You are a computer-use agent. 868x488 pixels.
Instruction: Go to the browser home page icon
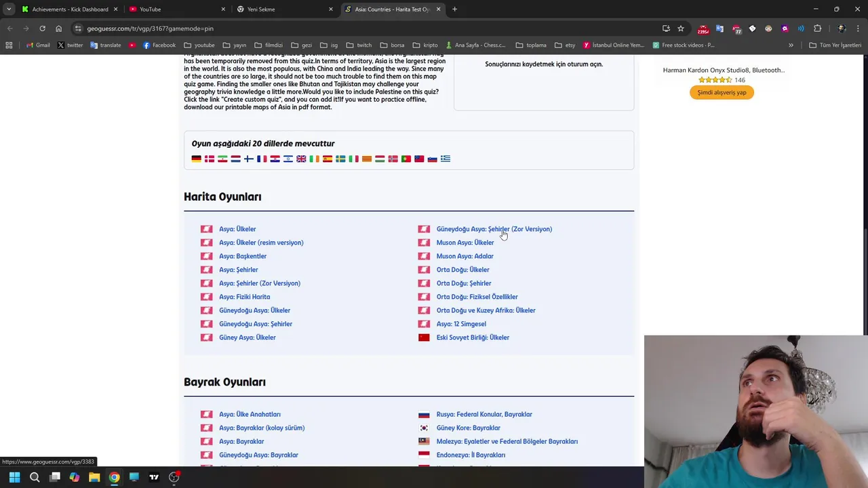click(x=59, y=28)
